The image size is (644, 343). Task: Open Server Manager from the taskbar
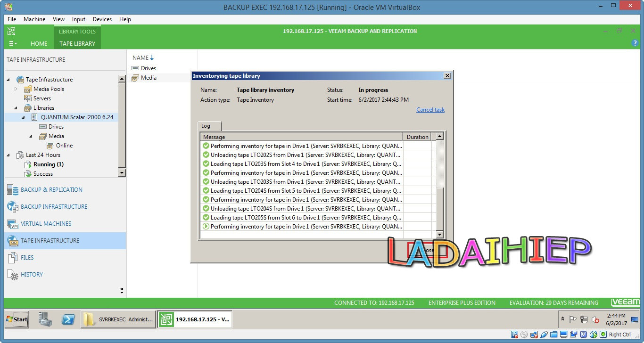[45, 319]
